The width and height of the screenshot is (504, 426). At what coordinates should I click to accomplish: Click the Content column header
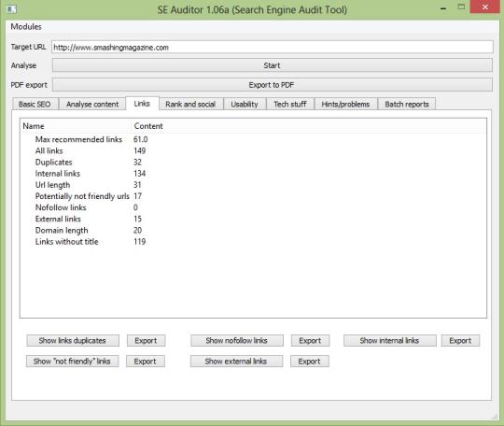click(x=309, y=126)
